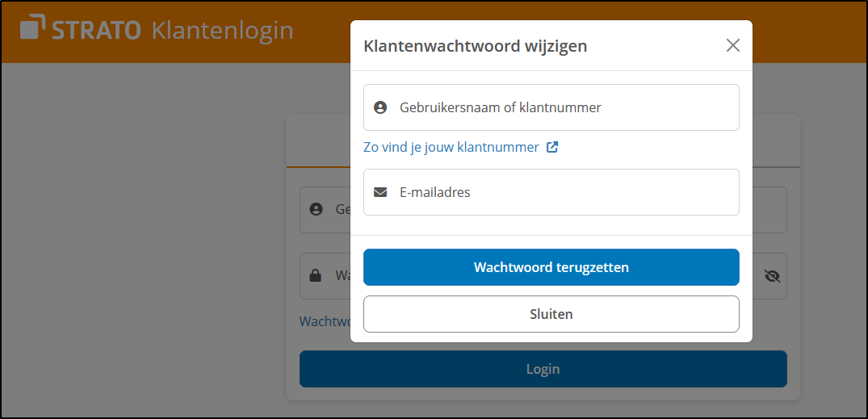The width and height of the screenshot is (868, 419).
Task: Click the partially hidden Wachtwoord link on login page
Action: (x=325, y=321)
